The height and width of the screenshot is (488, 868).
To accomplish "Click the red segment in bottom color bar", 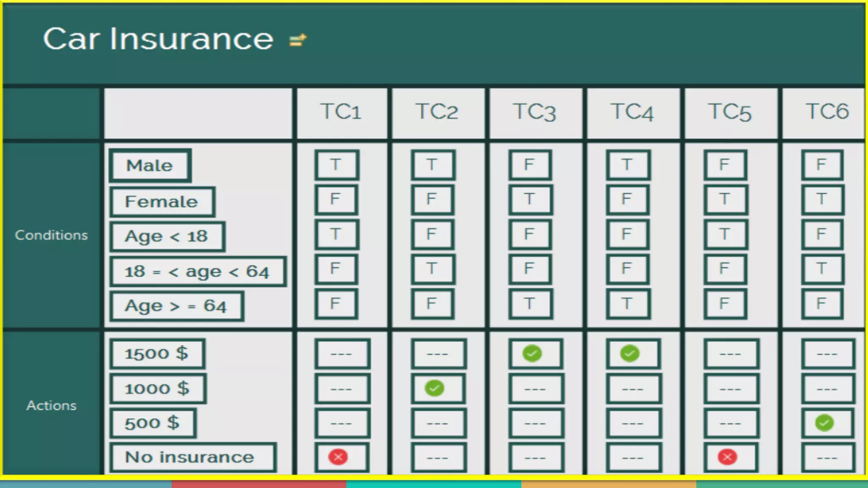I will [x=259, y=484].
